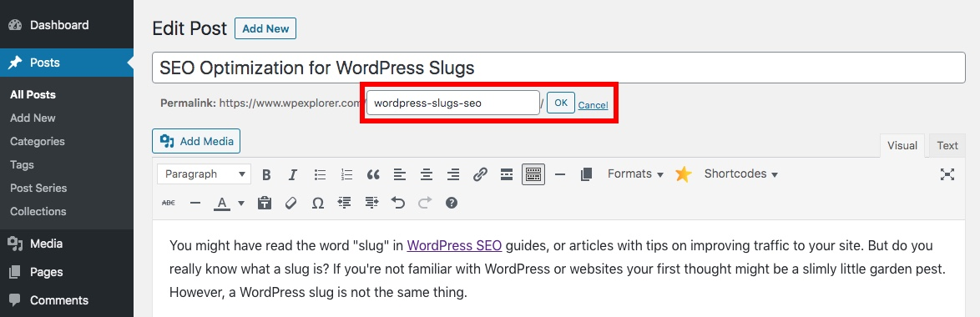Decrease indent
This screenshot has width=980, height=317.
coord(345,203)
